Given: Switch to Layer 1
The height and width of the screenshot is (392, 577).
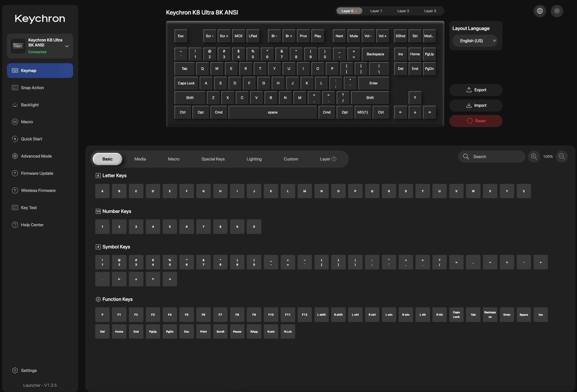Looking at the screenshot, I should [376, 11].
